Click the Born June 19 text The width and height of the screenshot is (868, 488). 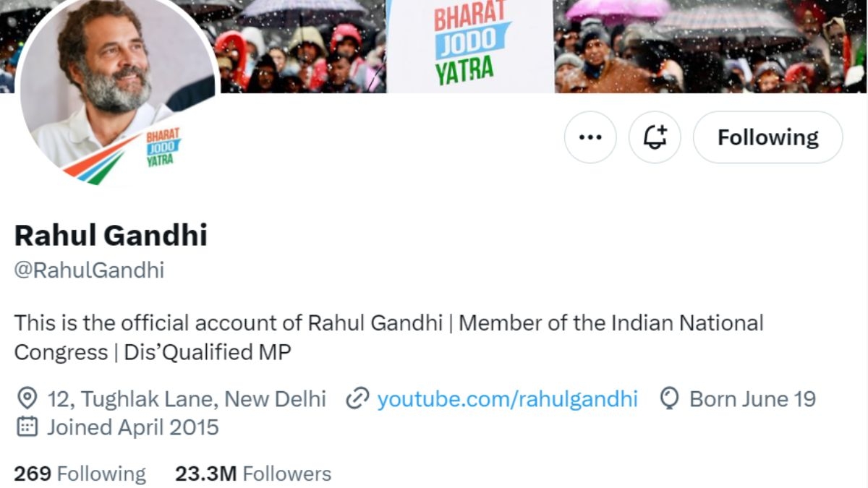tap(752, 398)
